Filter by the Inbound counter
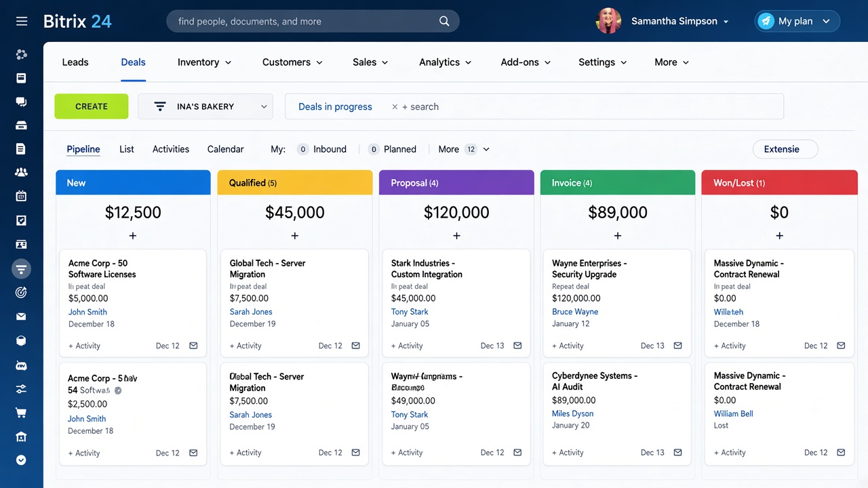Screen dimensions: 868x488 321,149
